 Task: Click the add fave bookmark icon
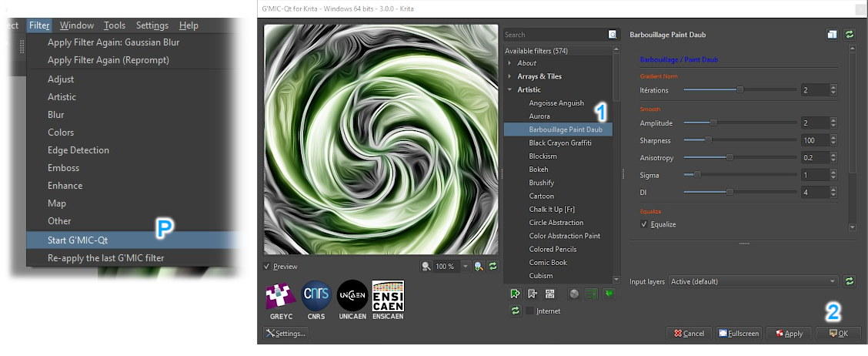point(515,294)
